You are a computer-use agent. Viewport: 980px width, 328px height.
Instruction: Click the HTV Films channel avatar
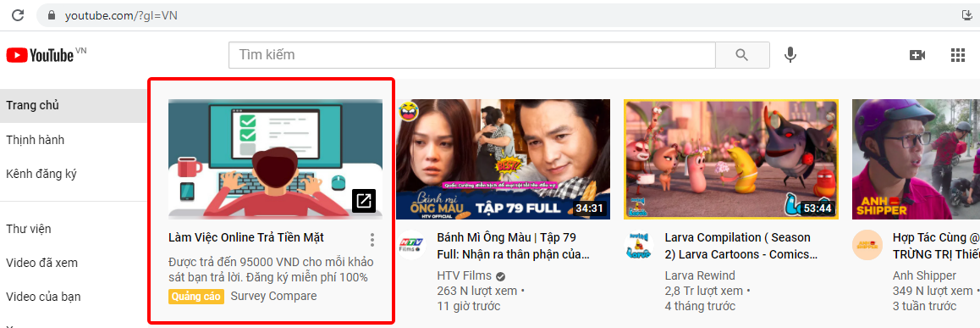411,246
